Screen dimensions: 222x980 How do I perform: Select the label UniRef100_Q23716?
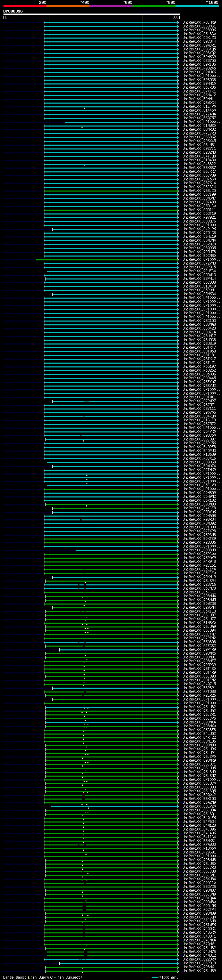pos(199,585)
